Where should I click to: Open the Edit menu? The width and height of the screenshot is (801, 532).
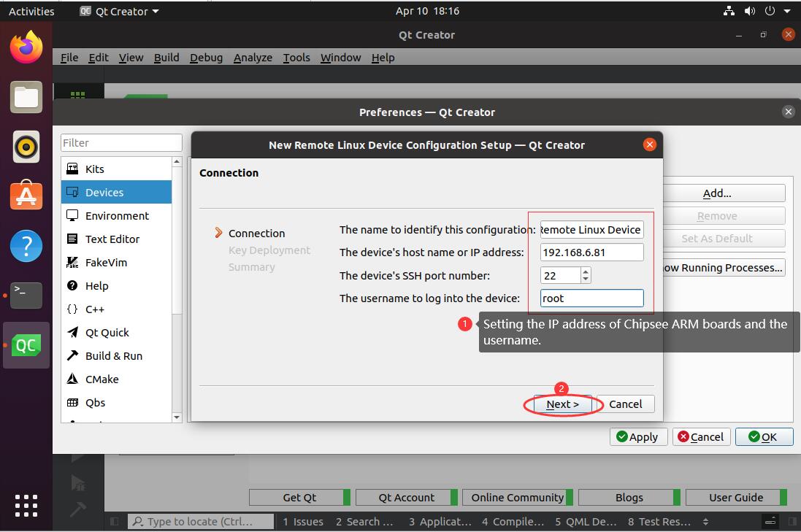pyautogui.click(x=99, y=58)
